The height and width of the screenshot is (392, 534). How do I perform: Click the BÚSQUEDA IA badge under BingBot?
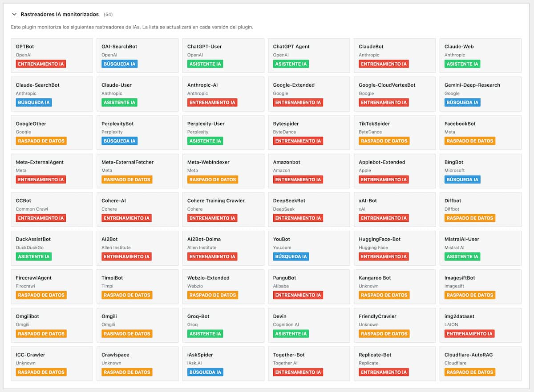462,180
